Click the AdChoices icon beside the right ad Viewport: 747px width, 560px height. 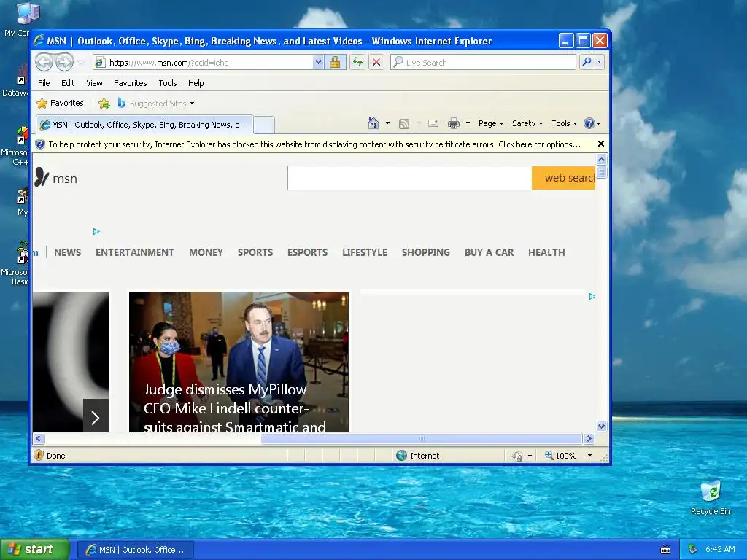[x=592, y=296]
